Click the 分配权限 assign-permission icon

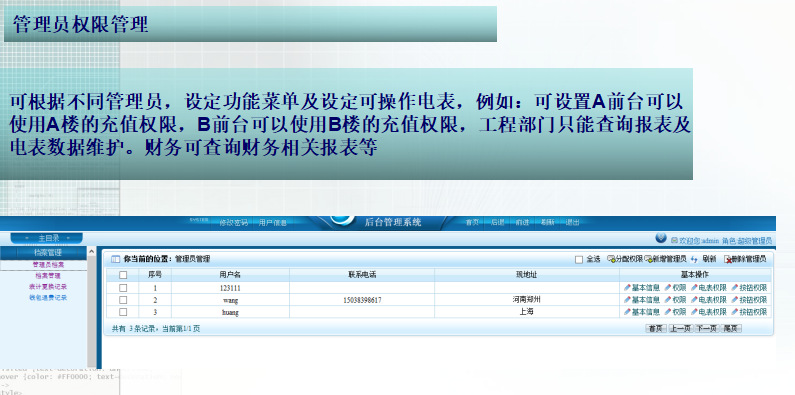pos(611,259)
